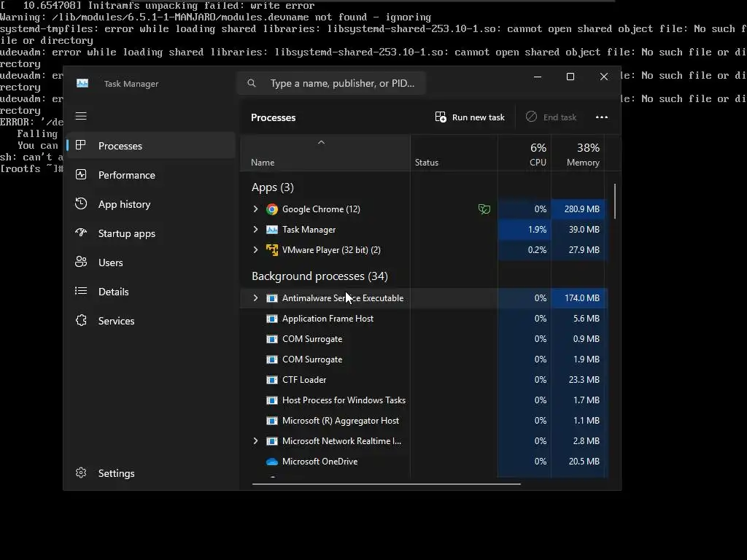
Task: Click the Run new task icon
Action: [x=441, y=117]
